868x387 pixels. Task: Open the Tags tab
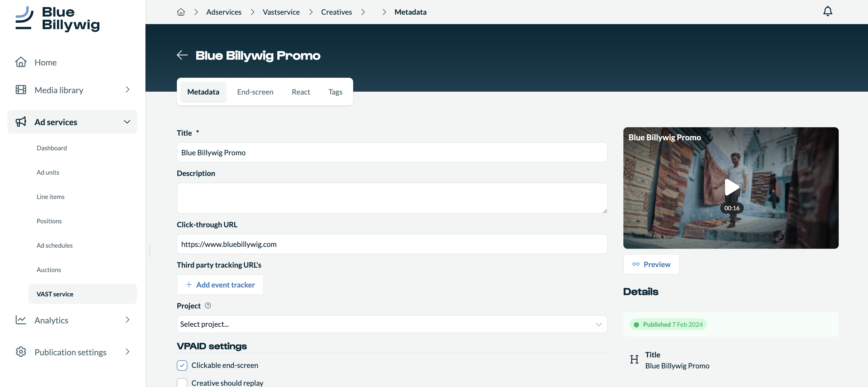[335, 92]
